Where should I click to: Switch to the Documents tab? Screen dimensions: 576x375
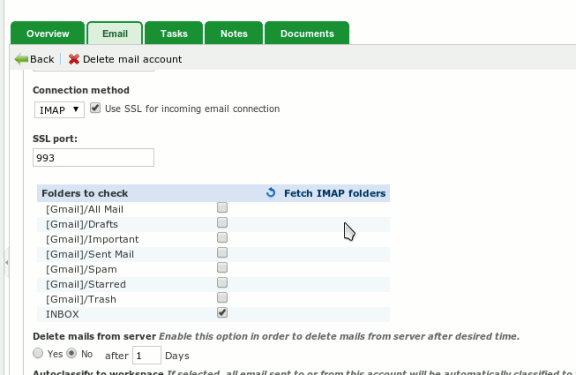coord(307,33)
